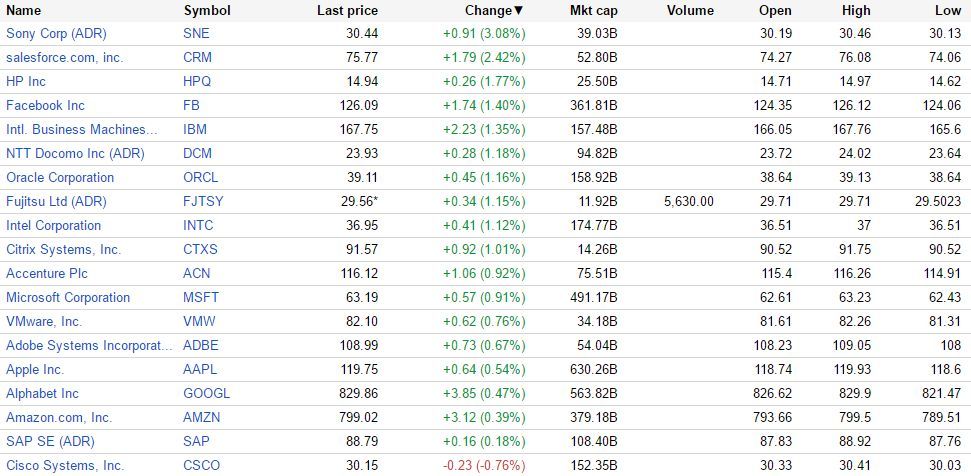The height and width of the screenshot is (476, 971).
Task: Sort by the Symbol column header
Action: coord(207,10)
